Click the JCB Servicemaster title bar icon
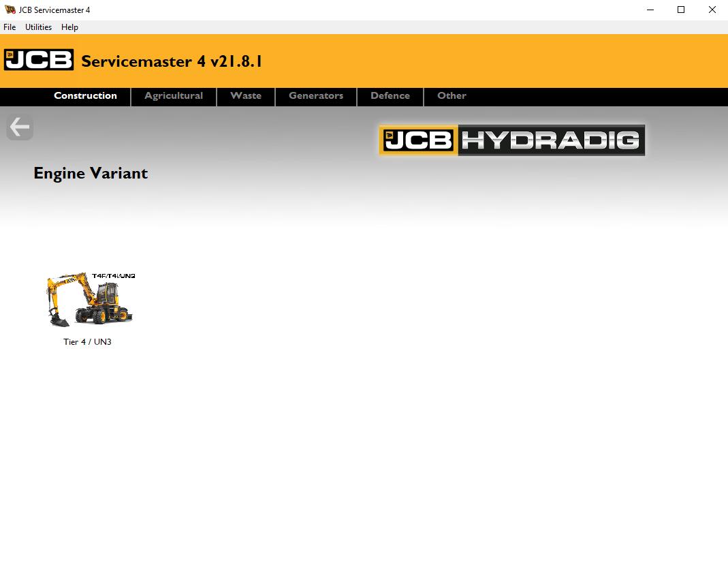Screen dimensions: 728x569 pos(10,10)
